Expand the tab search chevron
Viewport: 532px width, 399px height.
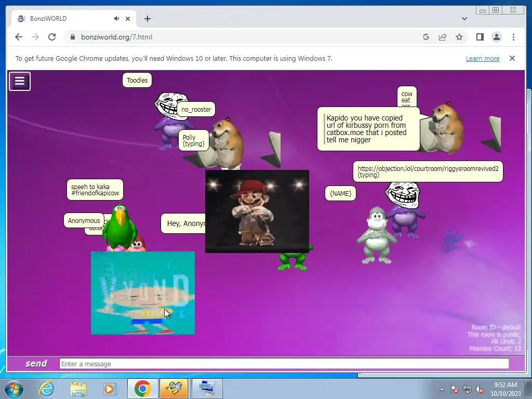pos(464,19)
